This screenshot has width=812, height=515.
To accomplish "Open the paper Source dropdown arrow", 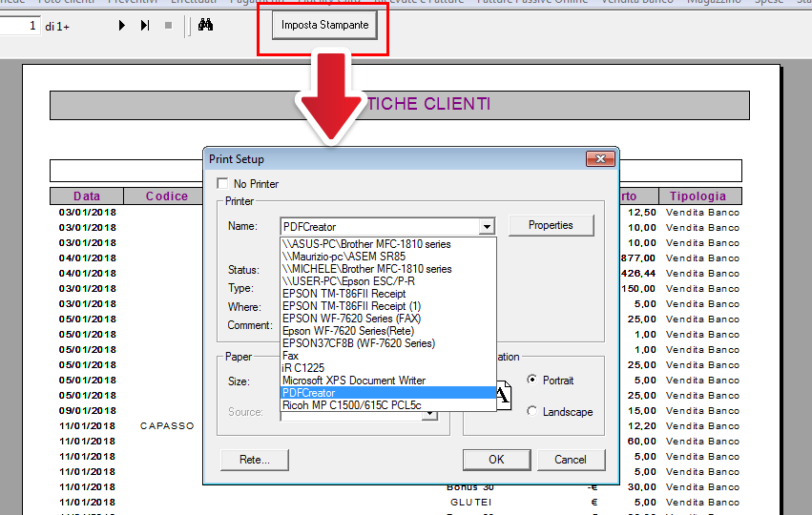I will [x=429, y=415].
